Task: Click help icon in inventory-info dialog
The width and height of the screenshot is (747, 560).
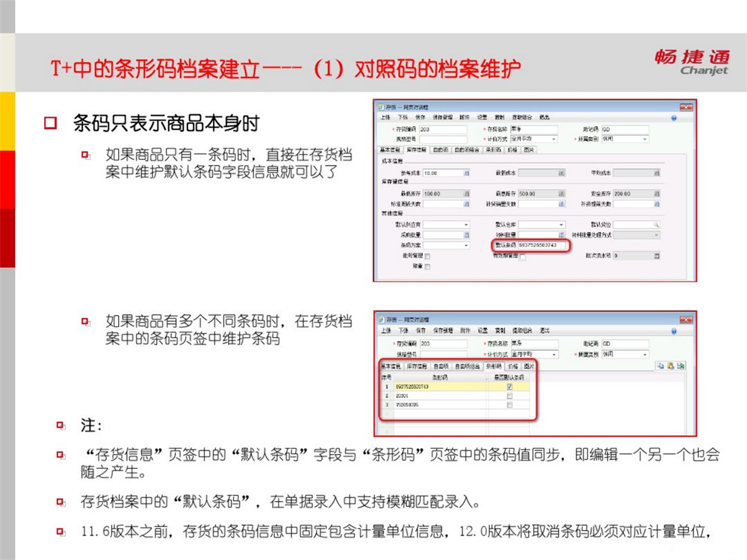Action: coord(674,118)
